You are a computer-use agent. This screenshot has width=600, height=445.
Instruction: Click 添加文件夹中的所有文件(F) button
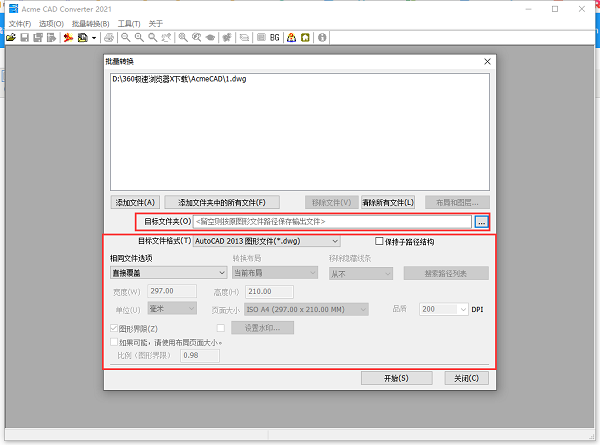click(x=222, y=202)
